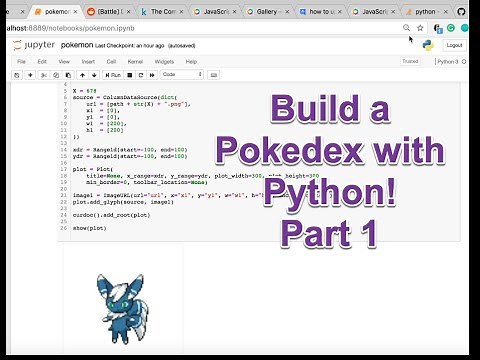Cut selected cells with scissors icon
The image size is (480, 360).
tap(44, 75)
